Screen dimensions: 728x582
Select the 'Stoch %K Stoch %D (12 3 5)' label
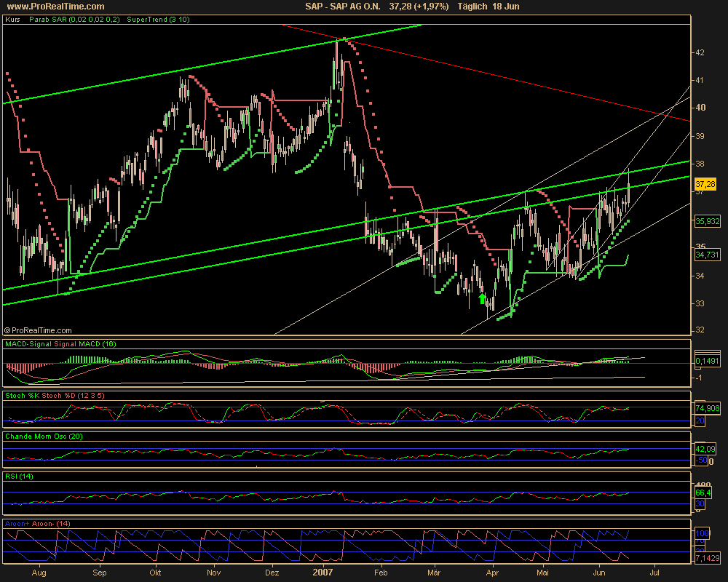55,396
